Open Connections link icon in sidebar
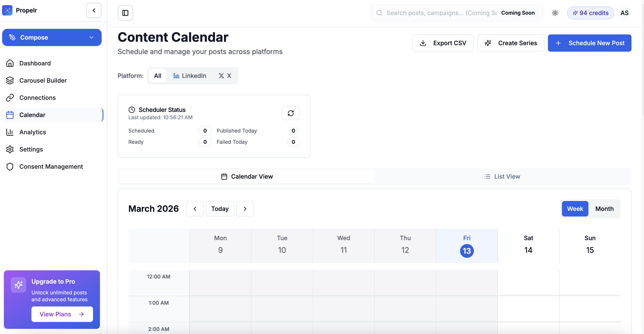Screen dimensions: 644x334 pos(10,98)
